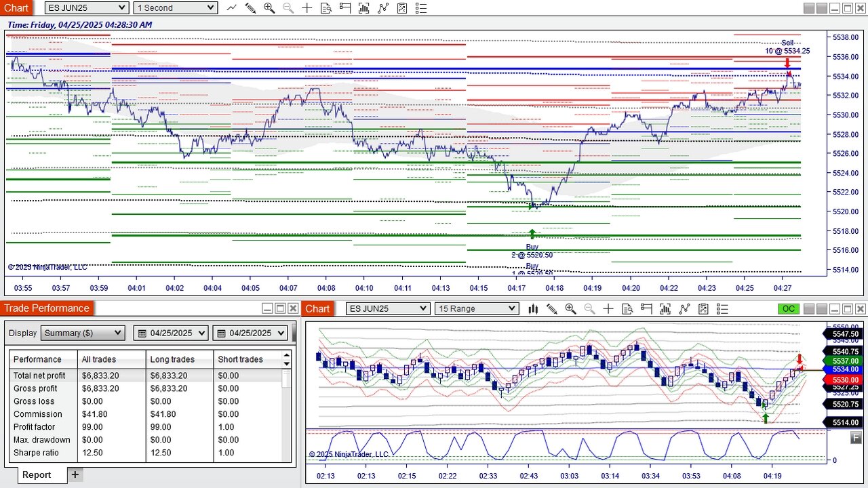This screenshot has height=488, width=868.
Task: Select the Sharpe ratio row label
Action: [36, 453]
